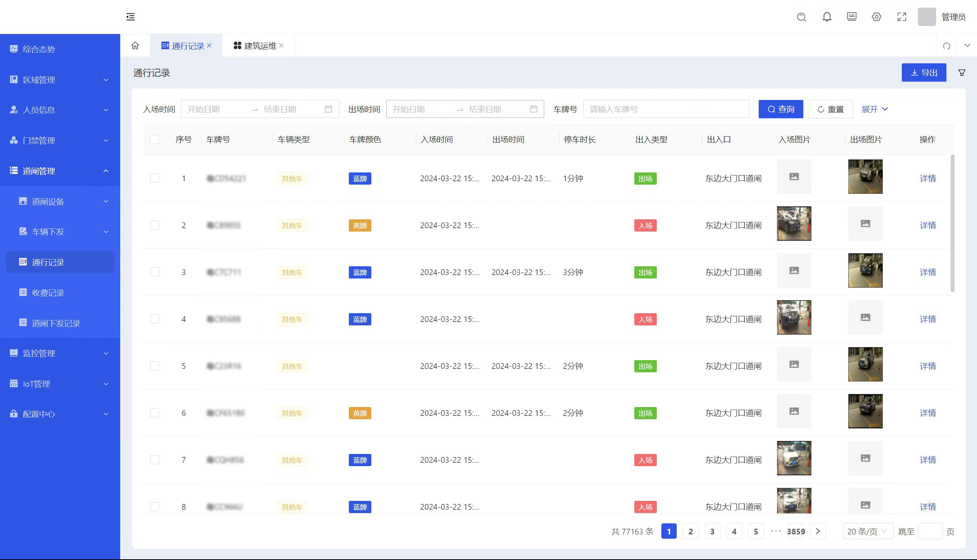Open the settings gear icon

(x=877, y=17)
